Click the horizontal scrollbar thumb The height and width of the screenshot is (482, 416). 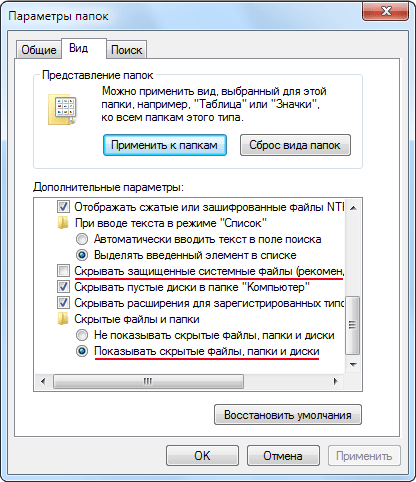click(x=148, y=381)
